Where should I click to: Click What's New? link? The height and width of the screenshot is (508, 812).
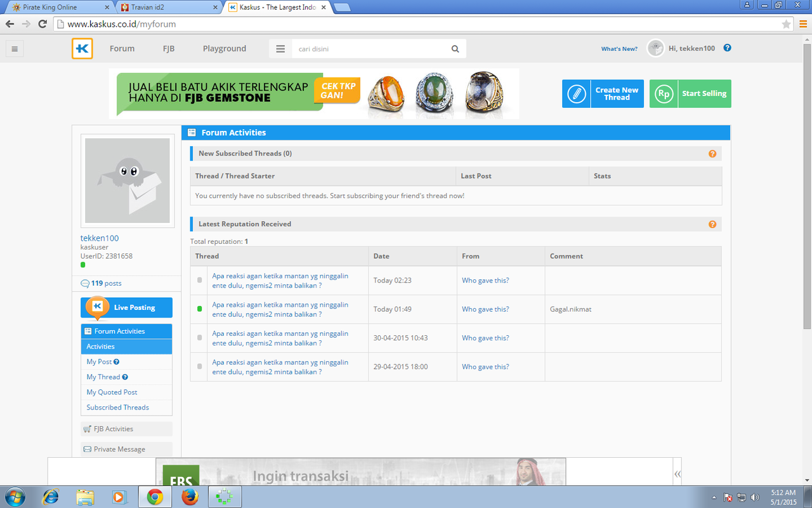pos(619,49)
